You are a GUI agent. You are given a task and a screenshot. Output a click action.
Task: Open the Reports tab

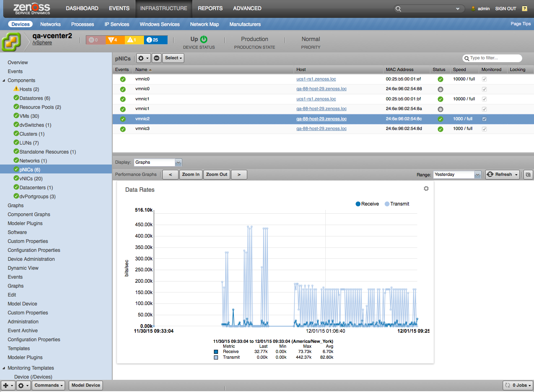tap(210, 9)
